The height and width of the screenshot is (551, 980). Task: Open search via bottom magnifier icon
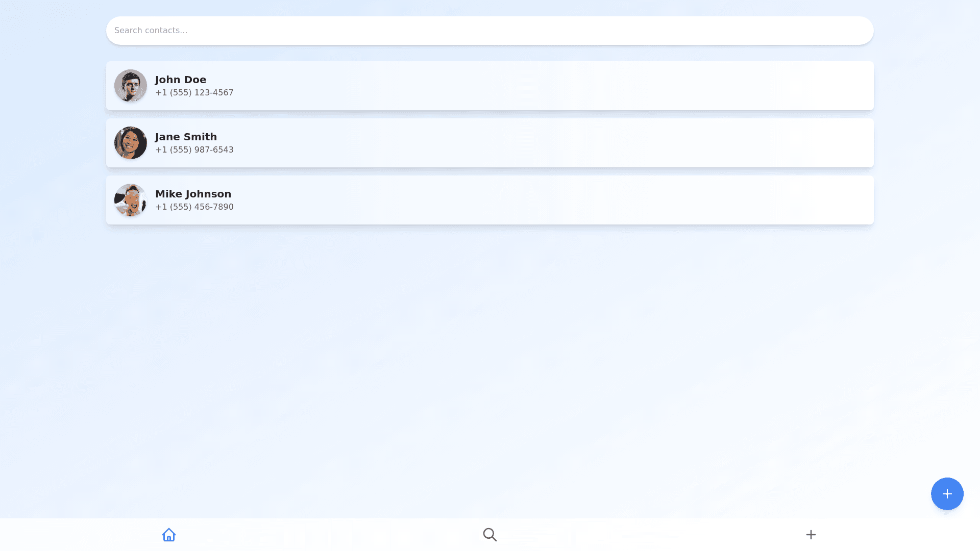coord(489,535)
